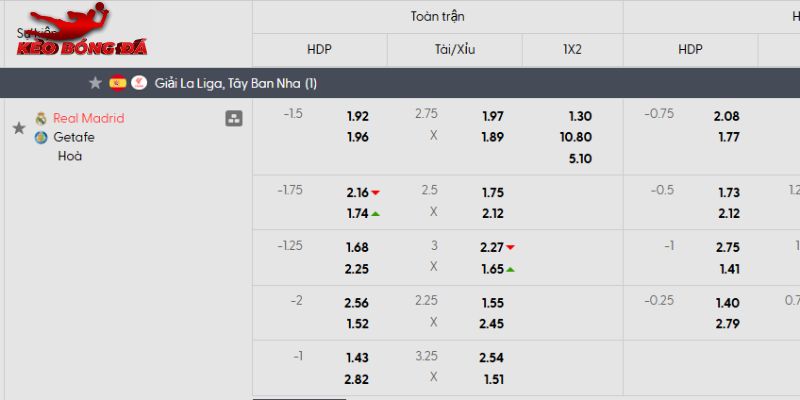Viewport: 800px width, 400px height.
Task: Toggle favorite star for Real Madrid match
Action: pyautogui.click(x=18, y=128)
